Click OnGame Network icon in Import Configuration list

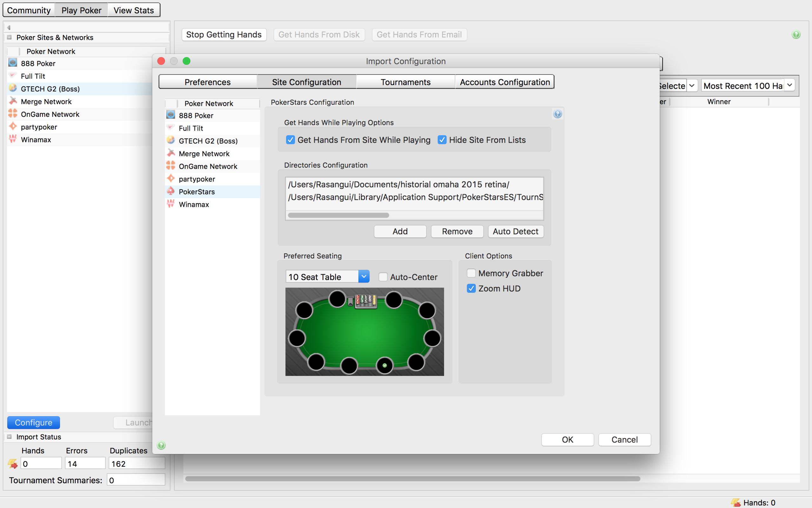click(170, 166)
